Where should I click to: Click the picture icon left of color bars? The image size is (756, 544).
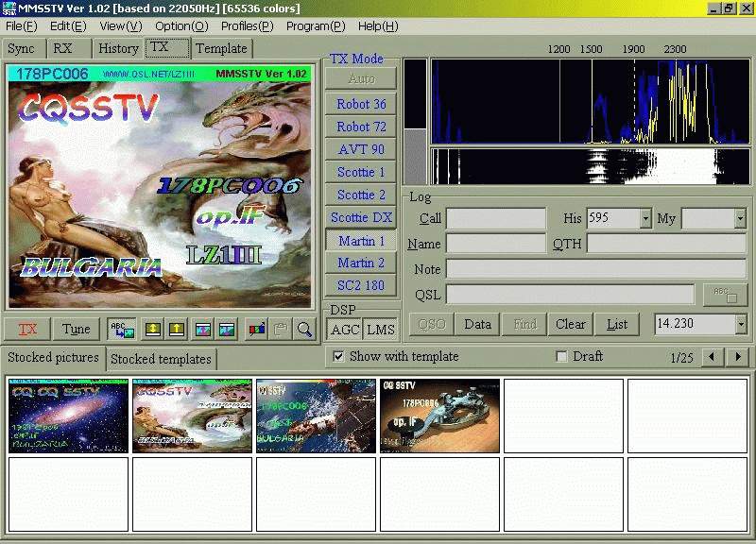pyautogui.click(x=227, y=329)
